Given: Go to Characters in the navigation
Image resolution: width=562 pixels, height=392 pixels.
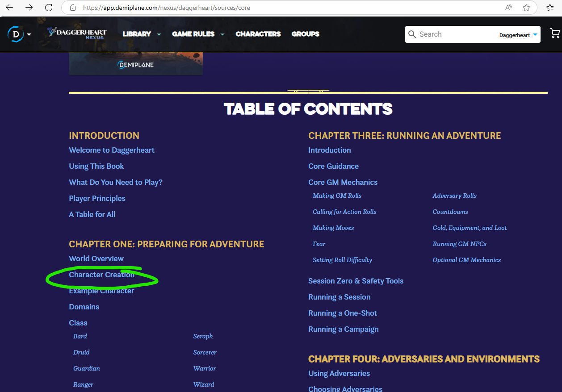Looking at the screenshot, I should pyautogui.click(x=258, y=34).
